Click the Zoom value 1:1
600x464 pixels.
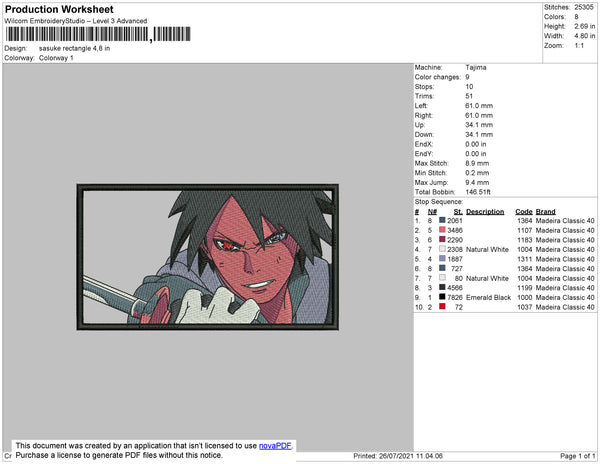[579, 46]
